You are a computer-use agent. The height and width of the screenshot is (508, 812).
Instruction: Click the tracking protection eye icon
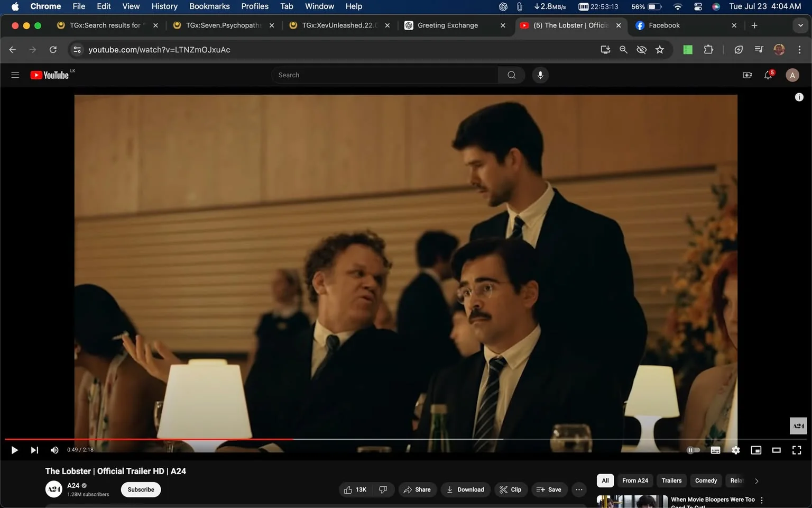pyautogui.click(x=641, y=50)
